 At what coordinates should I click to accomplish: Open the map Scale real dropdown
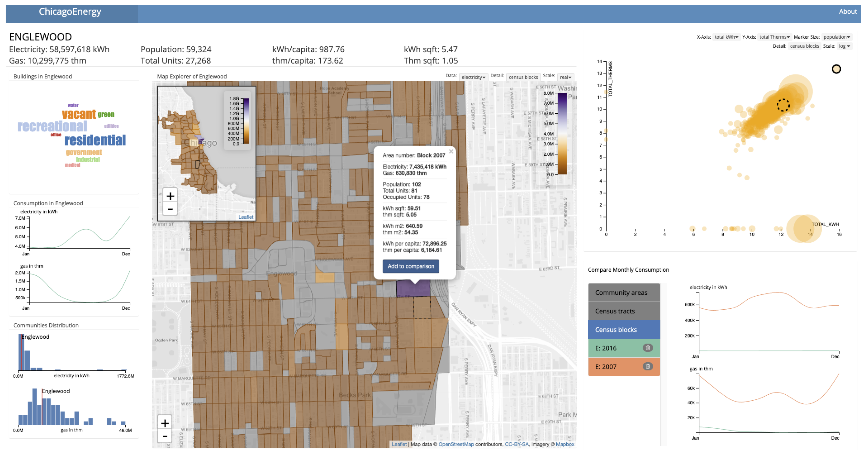[565, 77]
